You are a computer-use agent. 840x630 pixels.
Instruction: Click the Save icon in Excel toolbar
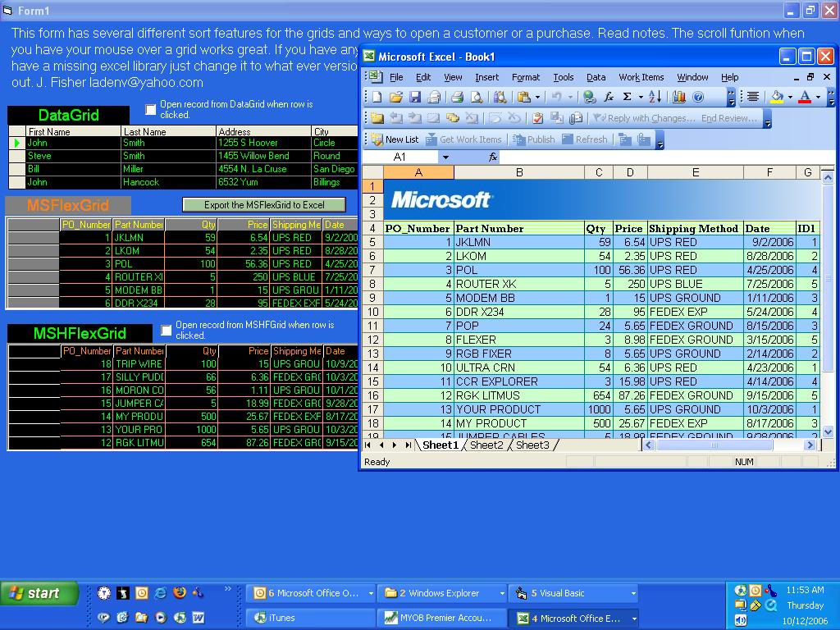pyautogui.click(x=415, y=97)
